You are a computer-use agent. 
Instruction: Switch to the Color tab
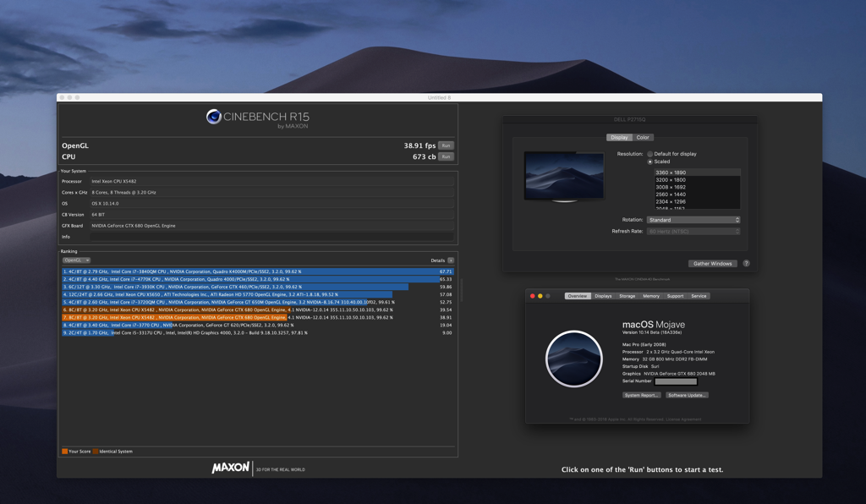click(x=643, y=138)
